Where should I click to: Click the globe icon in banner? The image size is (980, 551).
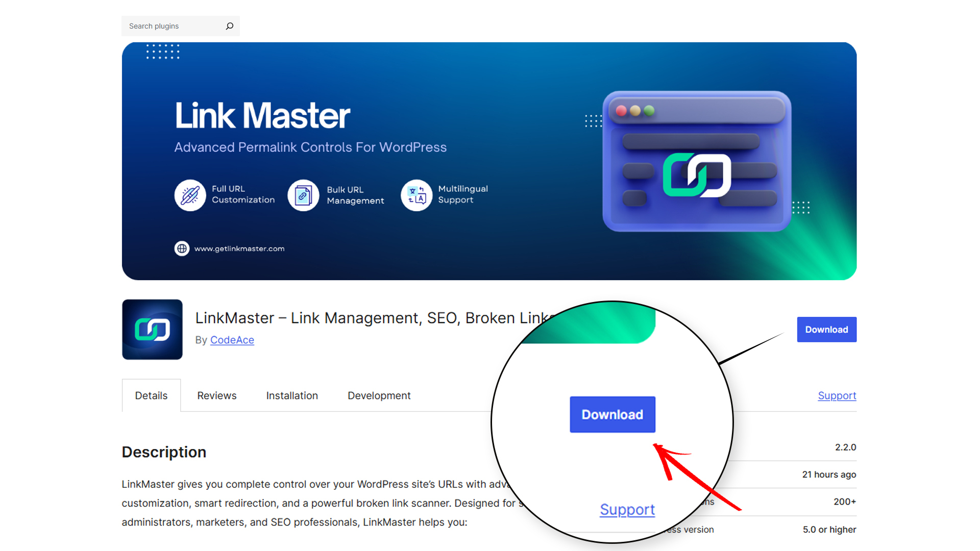(182, 248)
